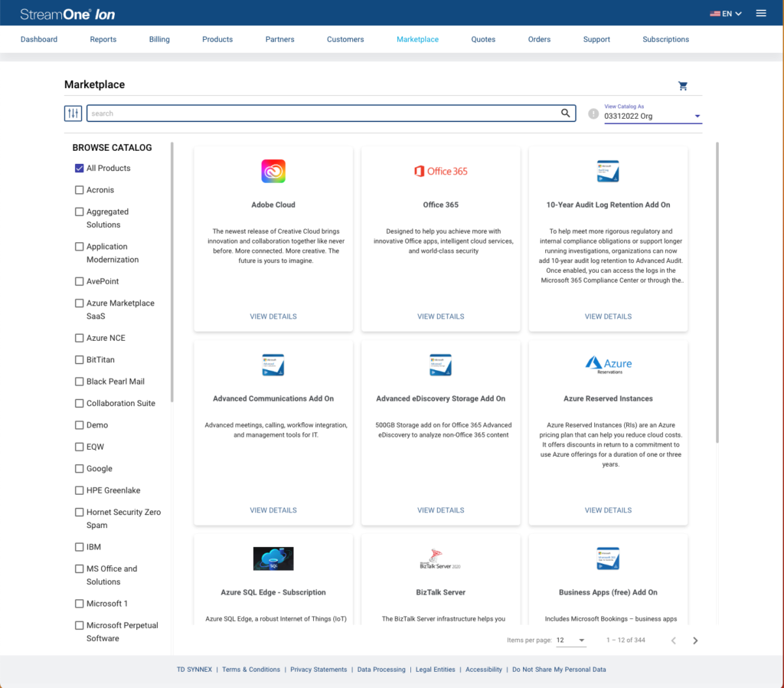
Task: Open the Subscriptions tab
Action: 665,40
